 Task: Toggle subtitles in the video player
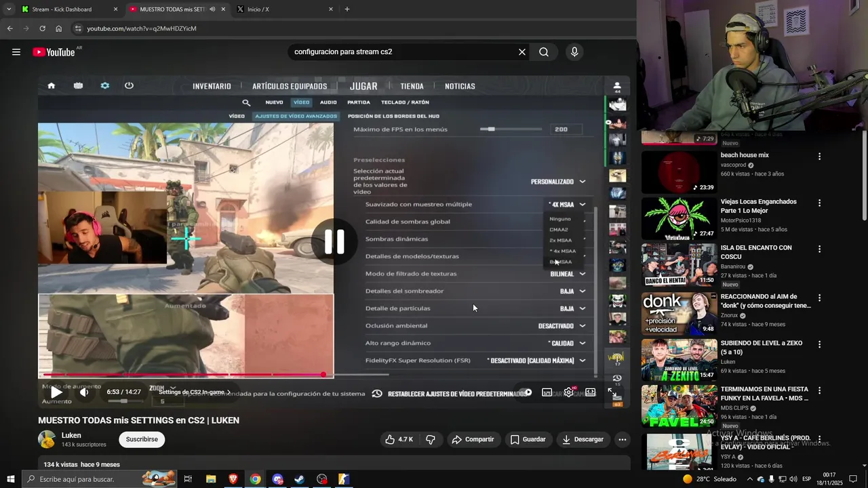point(547,392)
